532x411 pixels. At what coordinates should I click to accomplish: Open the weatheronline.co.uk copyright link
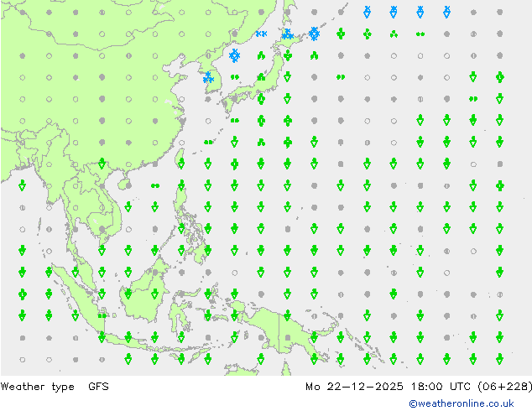(x=462, y=403)
